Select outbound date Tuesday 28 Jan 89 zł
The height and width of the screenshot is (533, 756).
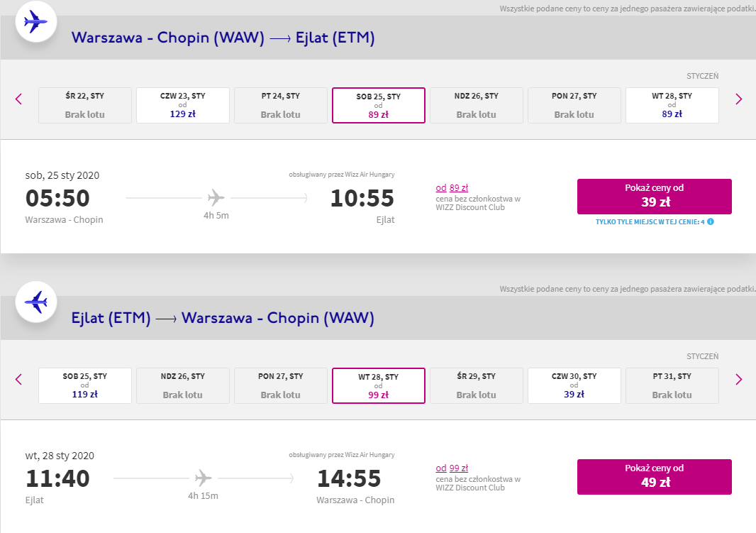click(x=672, y=105)
